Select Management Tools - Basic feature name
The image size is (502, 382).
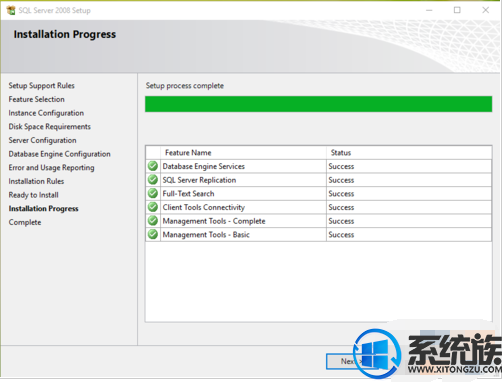[206, 235]
